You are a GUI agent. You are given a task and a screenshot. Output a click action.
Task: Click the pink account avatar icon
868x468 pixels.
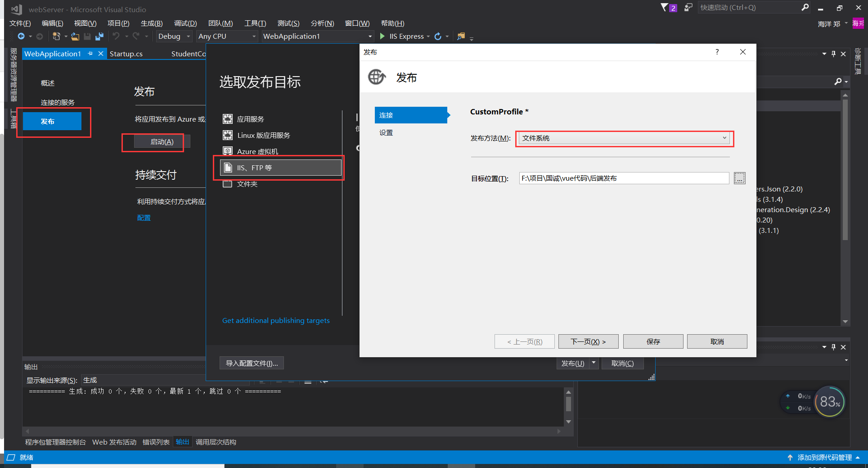point(858,23)
